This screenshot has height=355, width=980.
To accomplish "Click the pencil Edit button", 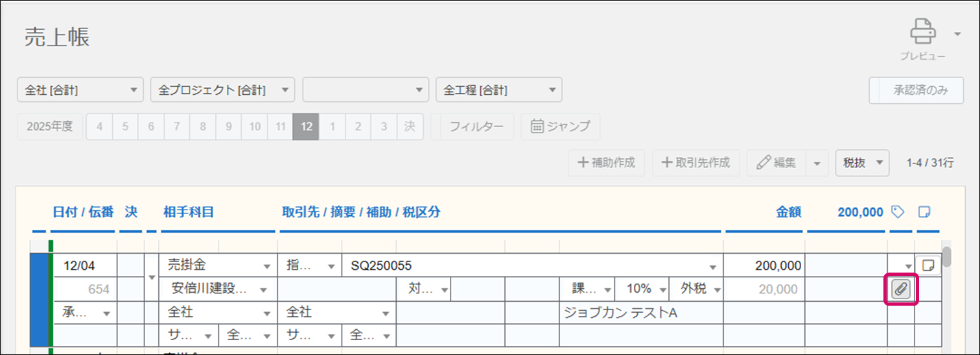I will [776, 163].
